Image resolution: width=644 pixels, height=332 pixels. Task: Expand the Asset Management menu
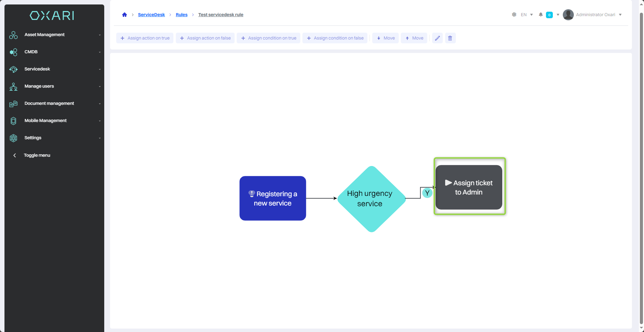44,35
